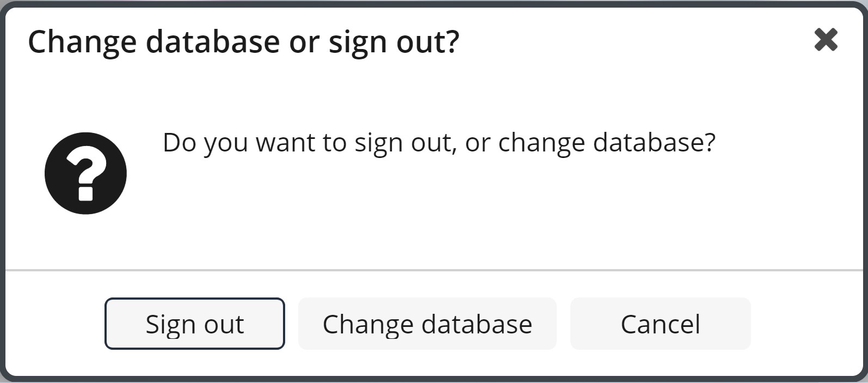Click 'Change database' words in dialog title
The height and width of the screenshot is (383, 868).
[x=153, y=42]
